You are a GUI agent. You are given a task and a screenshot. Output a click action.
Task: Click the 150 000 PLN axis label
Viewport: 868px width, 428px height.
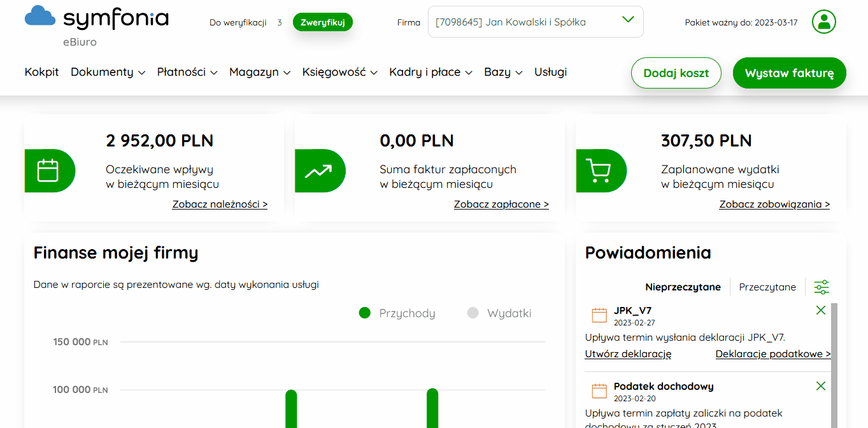[80, 342]
